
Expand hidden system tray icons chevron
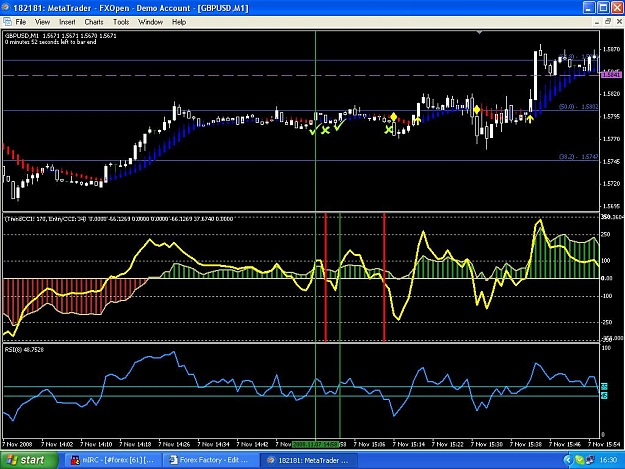[x=568, y=460]
